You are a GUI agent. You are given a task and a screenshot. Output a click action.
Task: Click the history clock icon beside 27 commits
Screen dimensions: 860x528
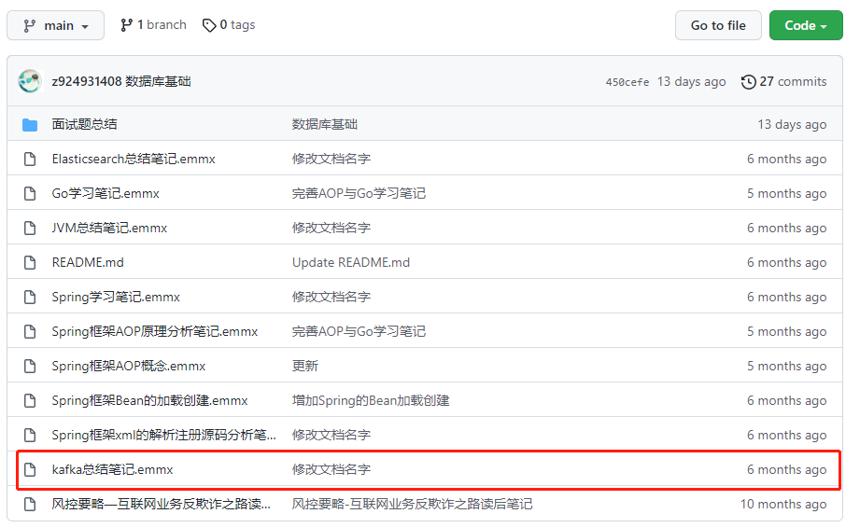pos(748,82)
